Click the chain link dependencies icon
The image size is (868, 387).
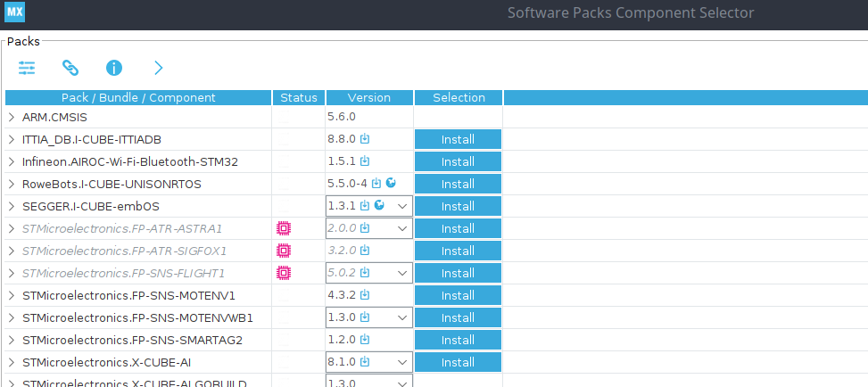coord(70,68)
